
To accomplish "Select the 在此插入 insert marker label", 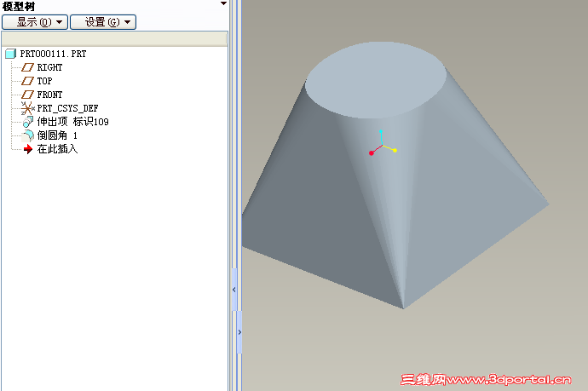I will [x=57, y=149].
